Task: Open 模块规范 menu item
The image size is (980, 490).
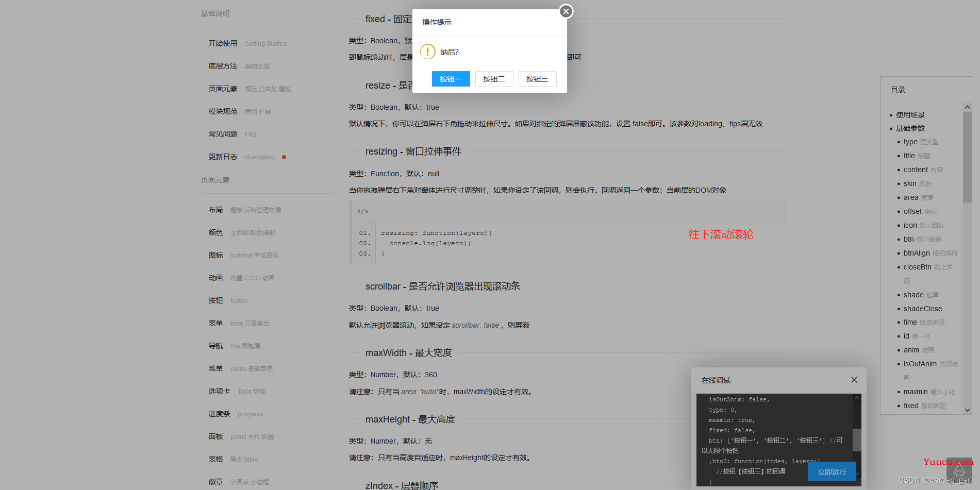Action: click(x=240, y=111)
